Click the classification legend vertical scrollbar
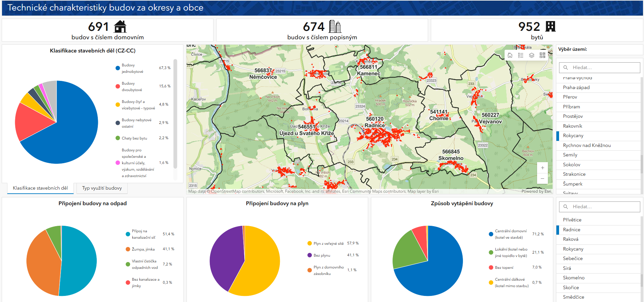The image size is (644, 302). (x=175, y=113)
